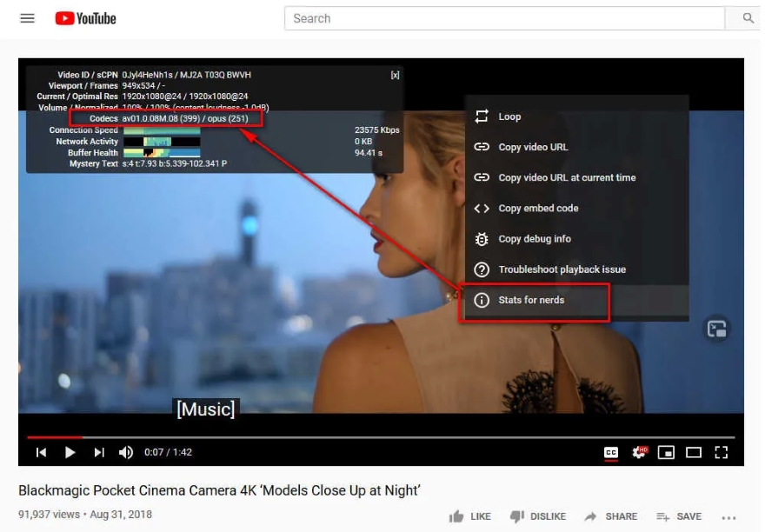765x532 pixels.
Task: Enable closed captions
Action: tap(611, 452)
